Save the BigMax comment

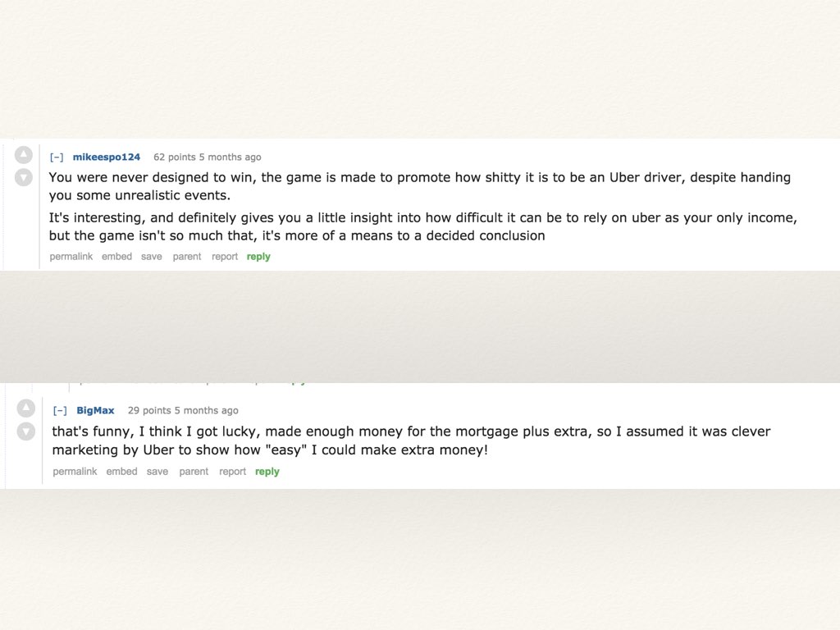coord(157,472)
